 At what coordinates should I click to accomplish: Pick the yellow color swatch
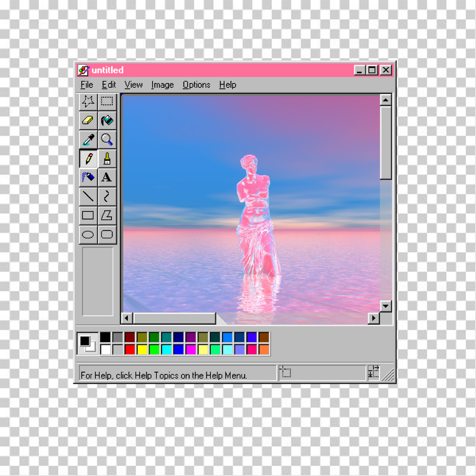(x=142, y=350)
